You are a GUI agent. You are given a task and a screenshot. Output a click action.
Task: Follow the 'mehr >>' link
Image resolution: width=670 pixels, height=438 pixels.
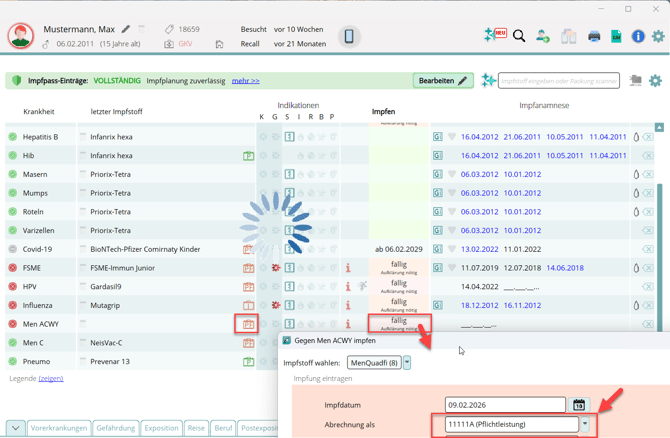tap(245, 81)
